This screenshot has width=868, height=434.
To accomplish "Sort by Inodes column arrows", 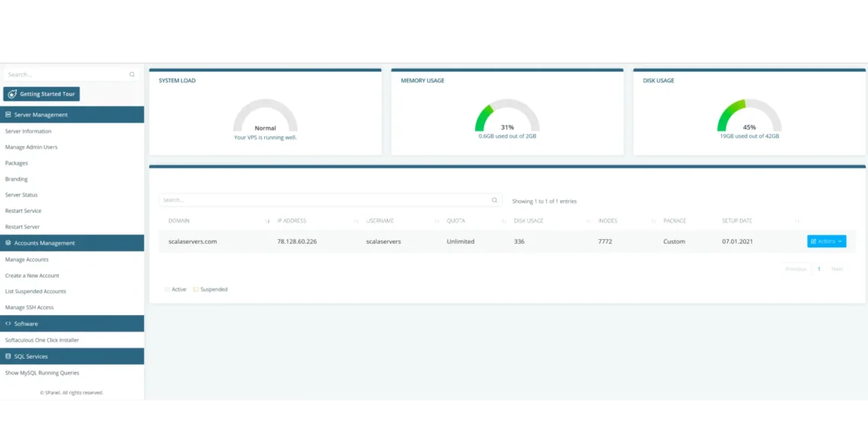I will point(654,221).
